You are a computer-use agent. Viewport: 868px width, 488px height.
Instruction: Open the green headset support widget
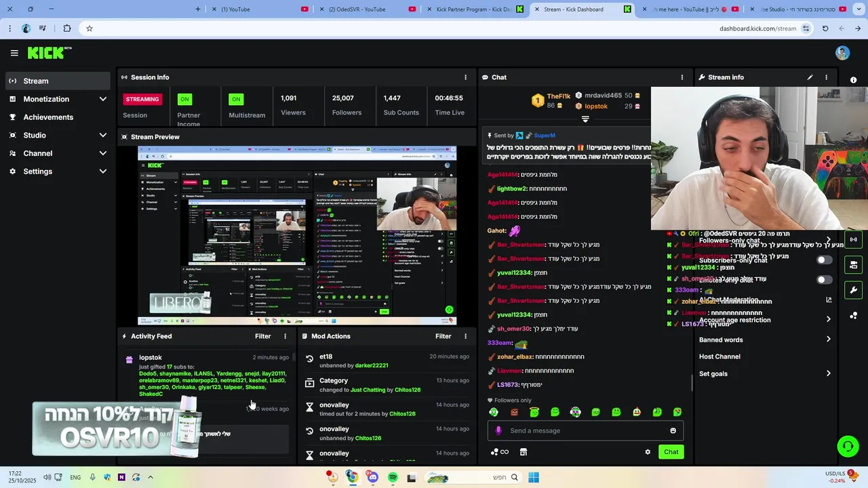coord(848,446)
